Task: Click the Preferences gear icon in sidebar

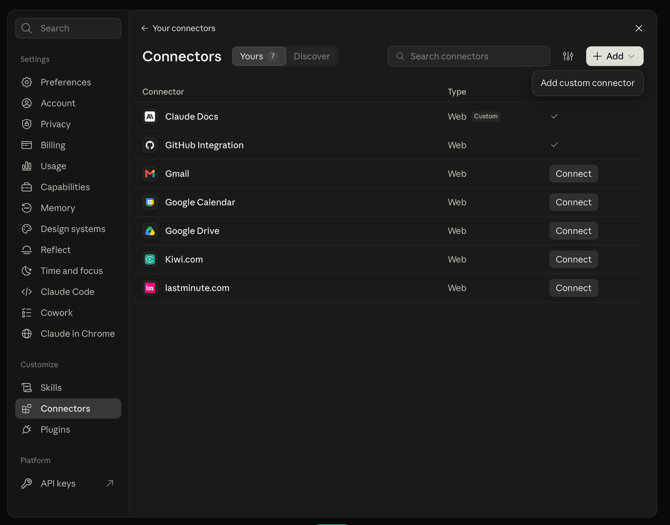Action: [x=26, y=82]
